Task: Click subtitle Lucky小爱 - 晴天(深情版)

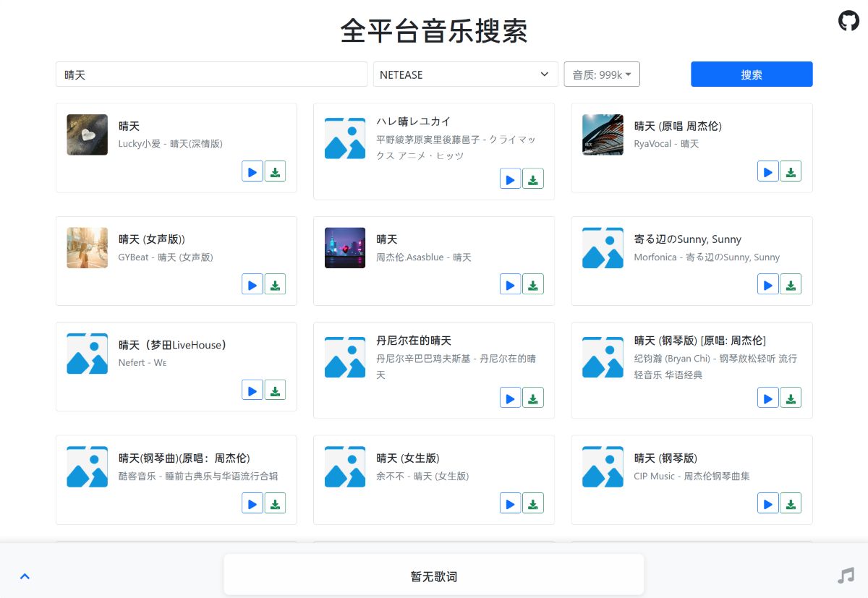Action: point(171,144)
